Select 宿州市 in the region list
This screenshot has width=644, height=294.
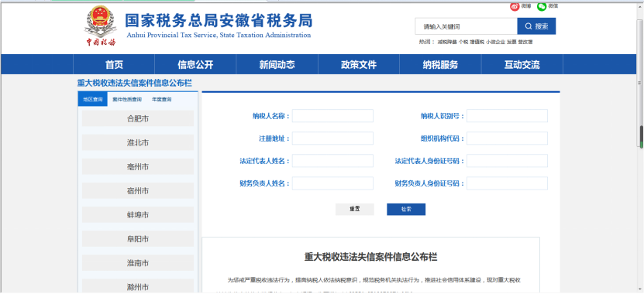[x=138, y=190]
